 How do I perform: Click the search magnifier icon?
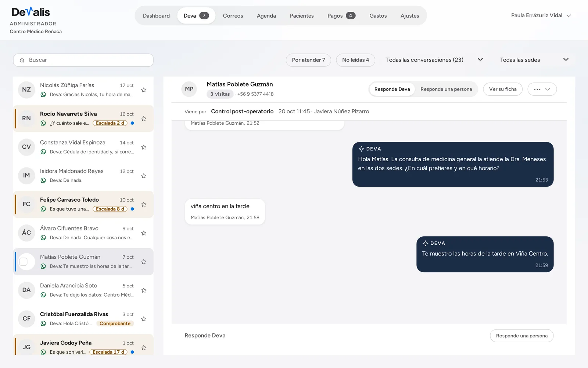point(22,60)
